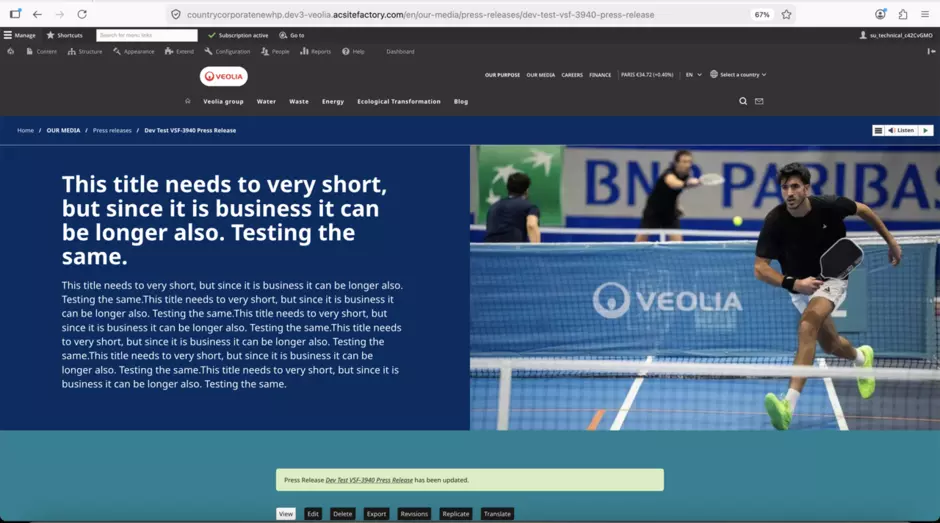Viewport: 940px width, 523px height.
Task: Select the Edit tab
Action: tap(313, 514)
